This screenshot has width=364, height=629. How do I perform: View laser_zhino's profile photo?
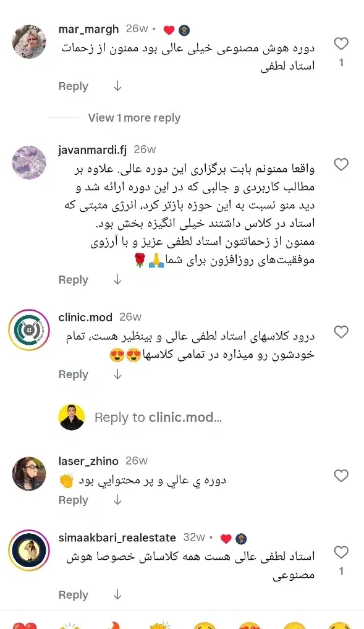[x=29, y=474]
